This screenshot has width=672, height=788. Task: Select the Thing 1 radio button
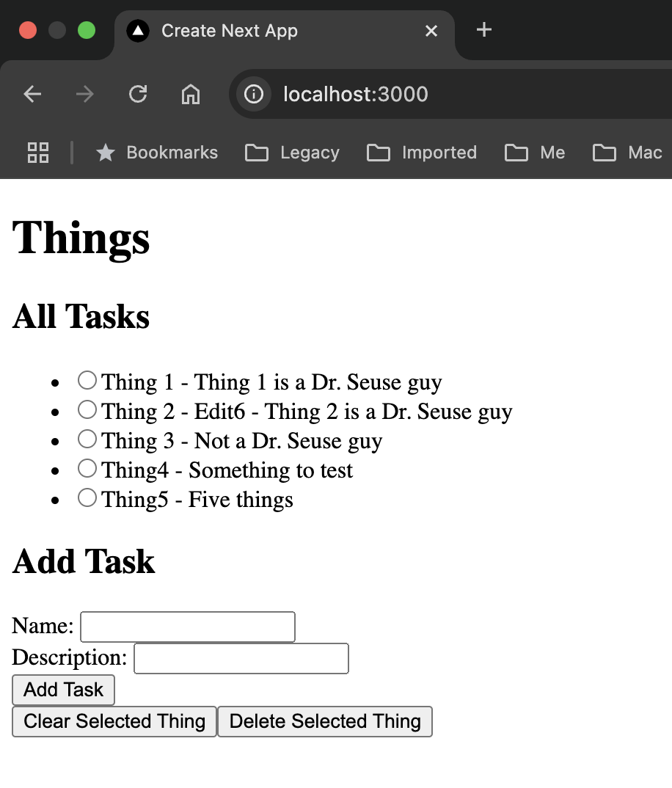[87, 381]
